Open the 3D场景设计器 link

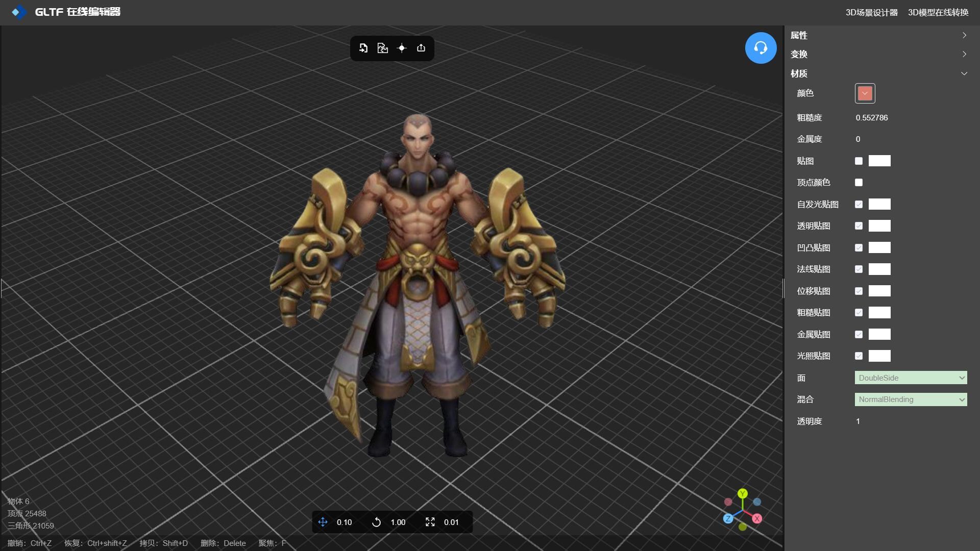pos(871,12)
